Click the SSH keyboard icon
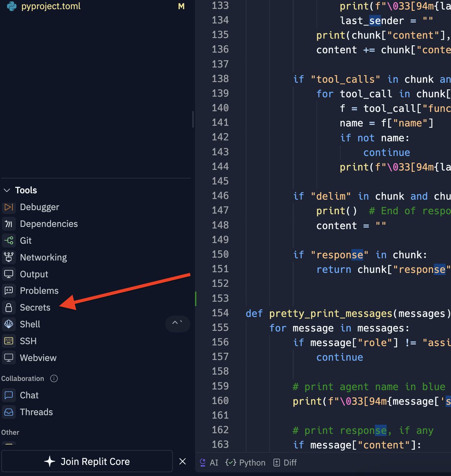 [x=9, y=341]
